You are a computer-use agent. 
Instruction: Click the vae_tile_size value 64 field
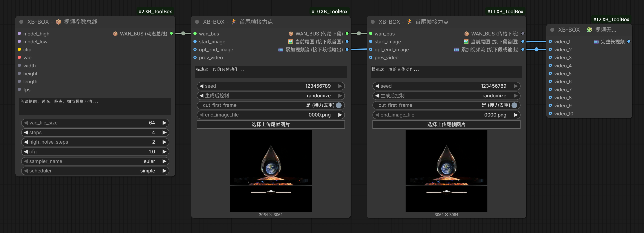(x=95, y=123)
